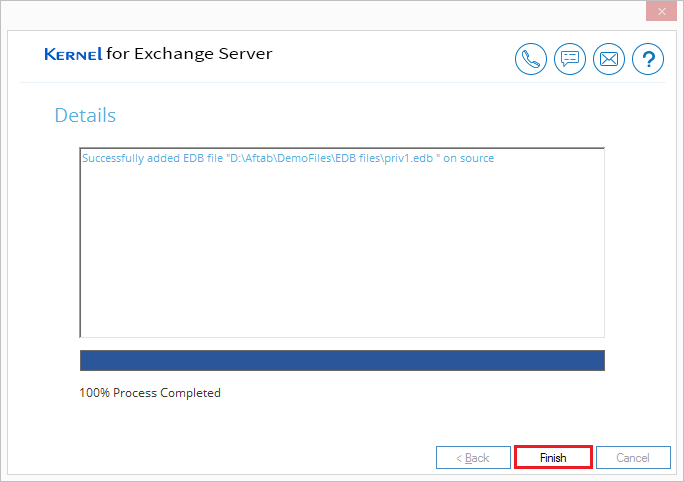
Task: Click the phone support icon
Action: click(530, 59)
